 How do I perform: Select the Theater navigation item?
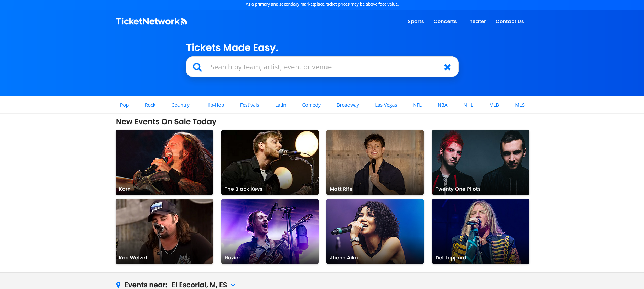[476, 21]
